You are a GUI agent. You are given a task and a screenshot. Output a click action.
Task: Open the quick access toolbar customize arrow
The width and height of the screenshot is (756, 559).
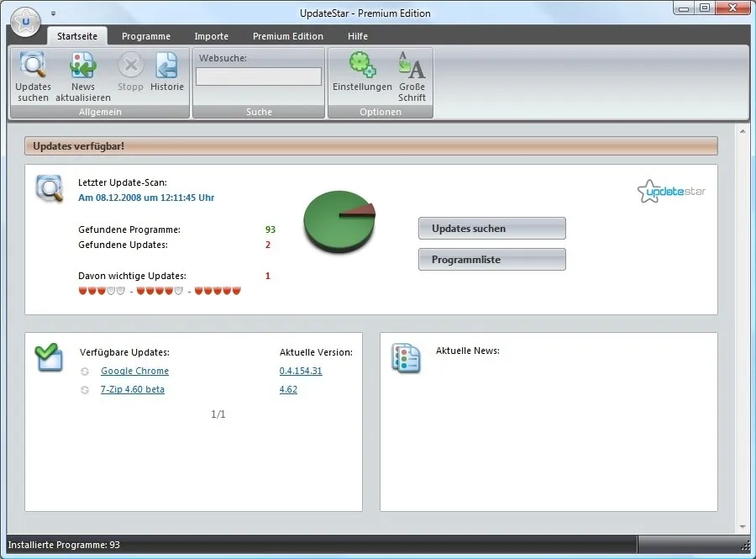click(x=54, y=13)
